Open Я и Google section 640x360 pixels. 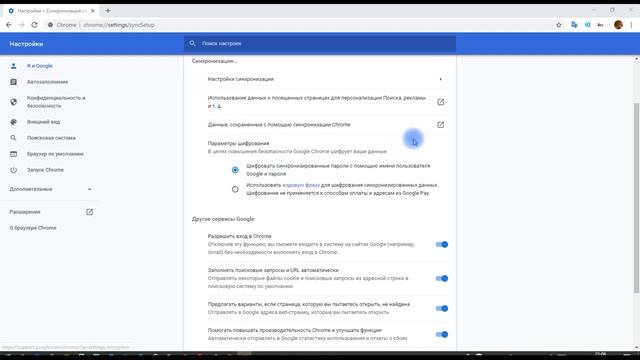pos(40,66)
